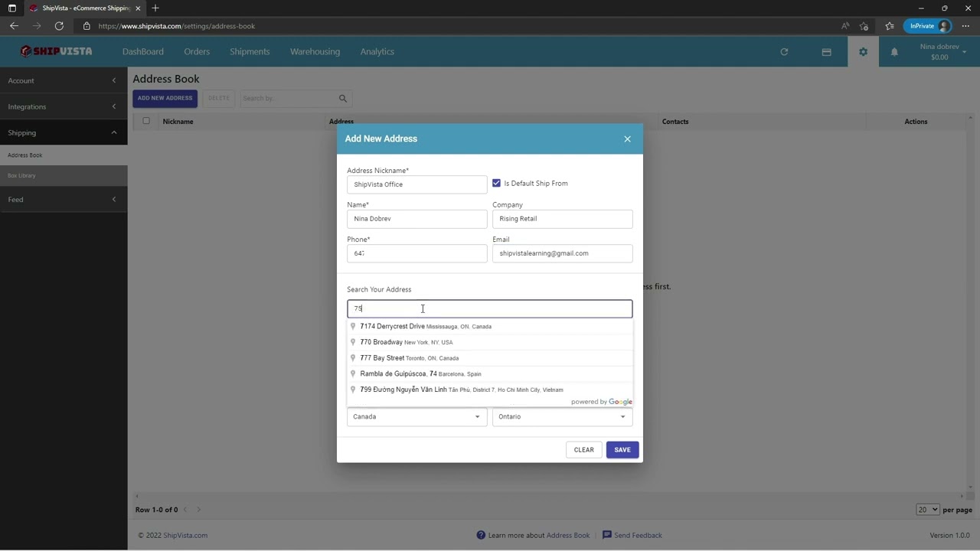Choose 777 Bay Street Toronto suggestion
This screenshot has width=980, height=551.
[x=490, y=358]
